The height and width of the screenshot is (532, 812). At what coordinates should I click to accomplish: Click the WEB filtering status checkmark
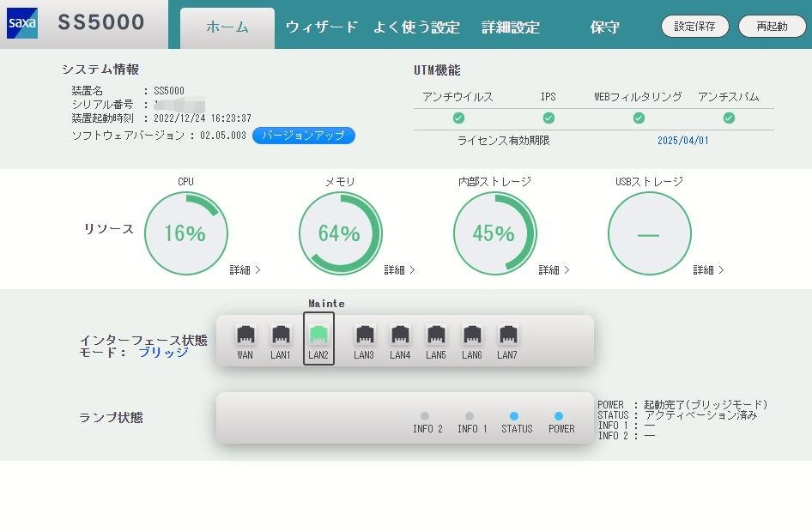[639, 118]
